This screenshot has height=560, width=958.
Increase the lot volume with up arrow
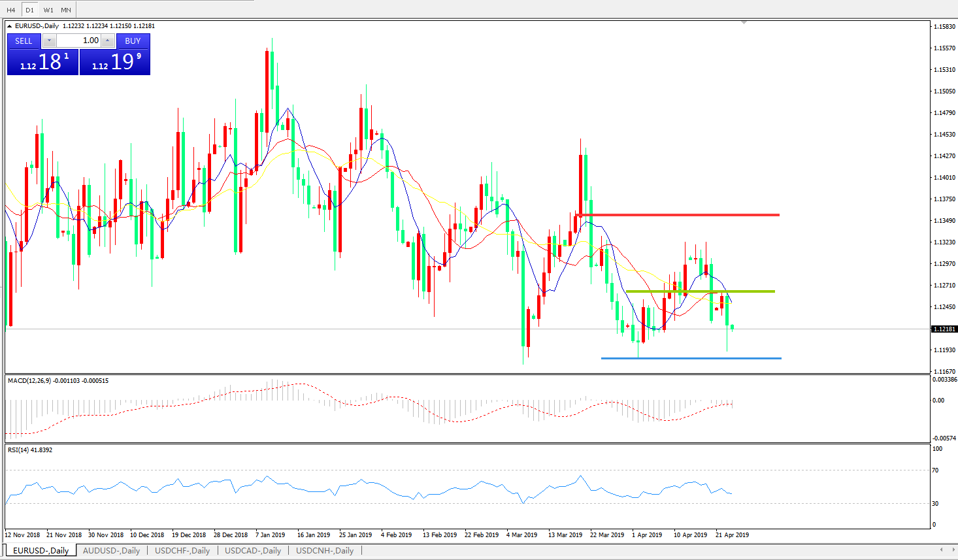coord(107,41)
